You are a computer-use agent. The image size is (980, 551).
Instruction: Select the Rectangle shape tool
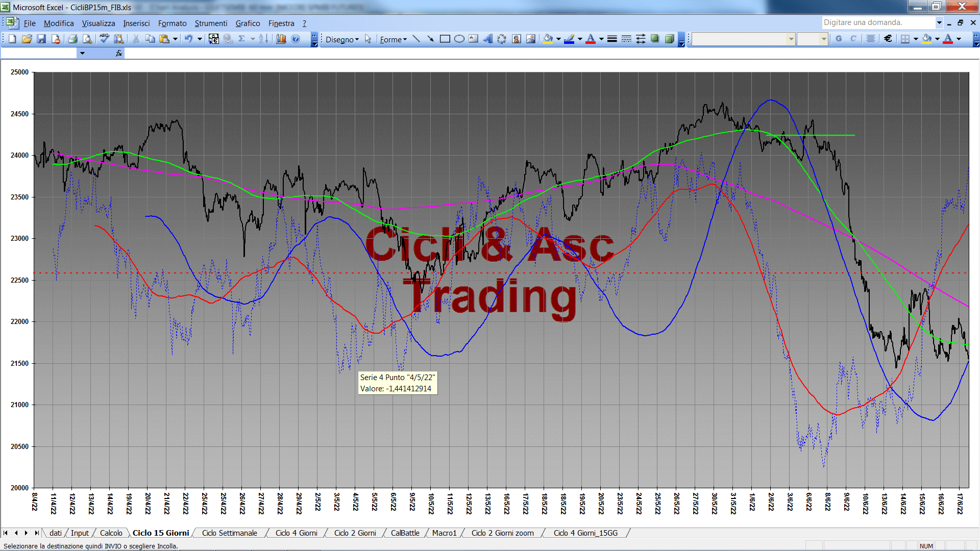[445, 39]
